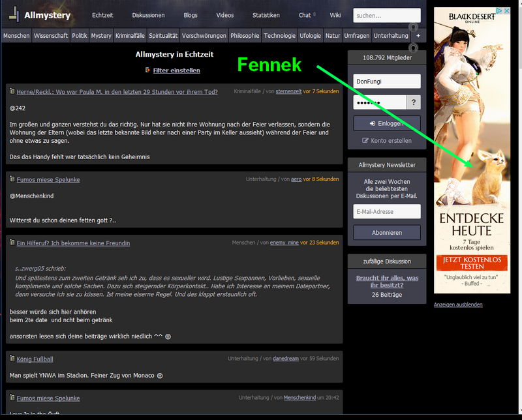Image resolution: width=522 pixels, height=420 pixels.
Task: Close the Black Desert ad with X
Action: point(507,10)
